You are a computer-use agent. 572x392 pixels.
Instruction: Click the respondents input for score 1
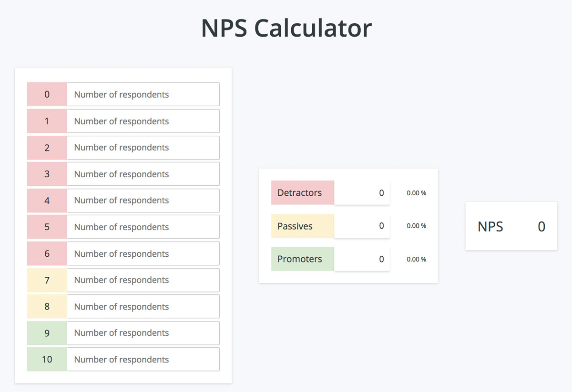tap(143, 121)
